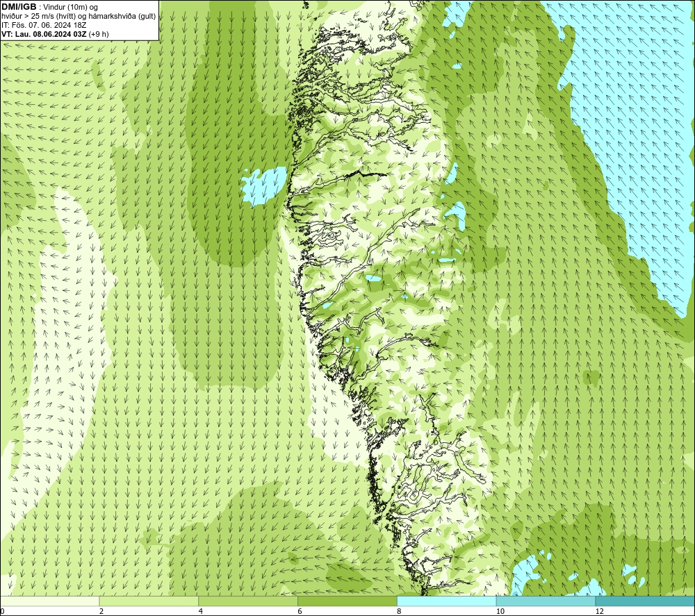Viewport: 695px width, 616px height.
Task: Select the color swatch above 12 m/s
Action: pyautogui.click(x=646, y=601)
